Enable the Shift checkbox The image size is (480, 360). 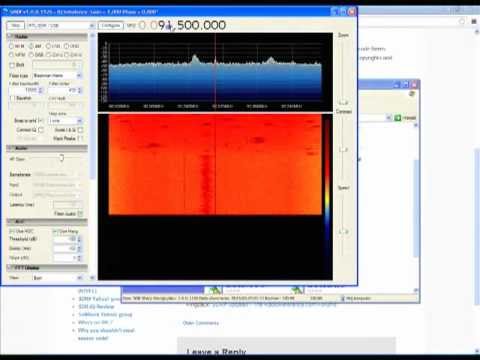(x=12, y=65)
